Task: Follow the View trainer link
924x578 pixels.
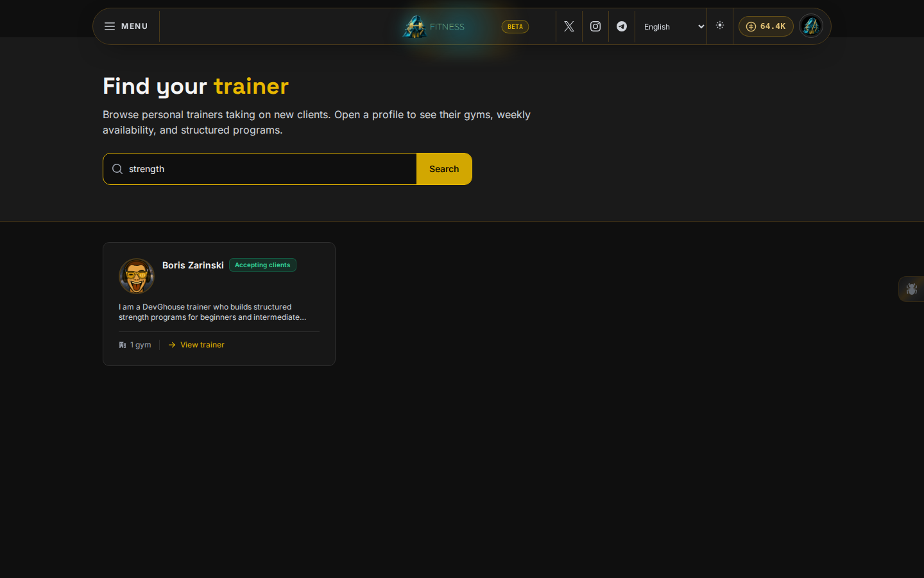Action: click(x=196, y=345)
